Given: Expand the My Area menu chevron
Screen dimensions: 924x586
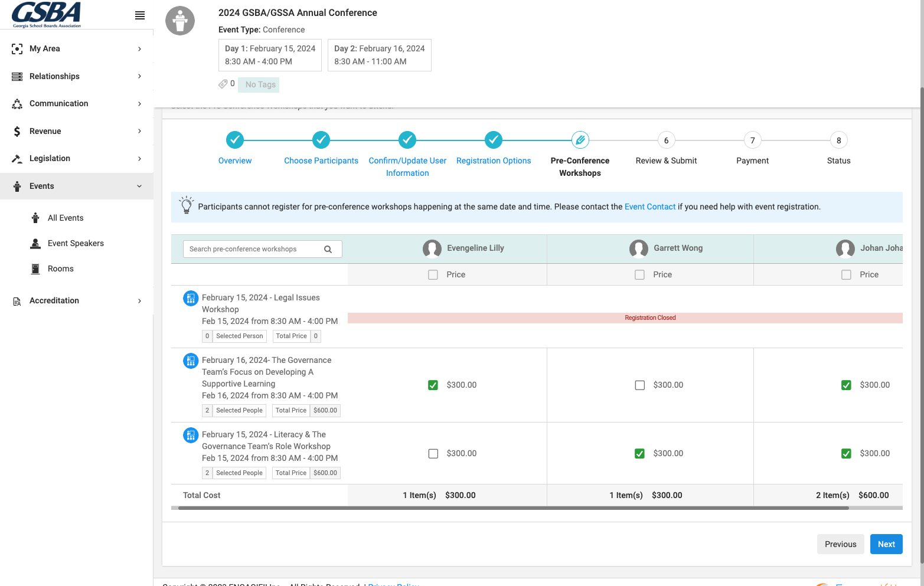Looking at the screenshot, I should [140, 49].
